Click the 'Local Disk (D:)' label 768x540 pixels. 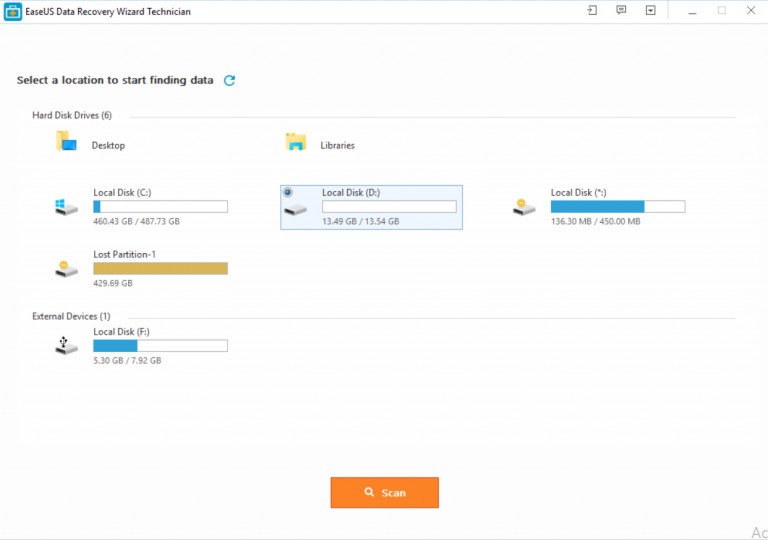click(x=351, y=193)
